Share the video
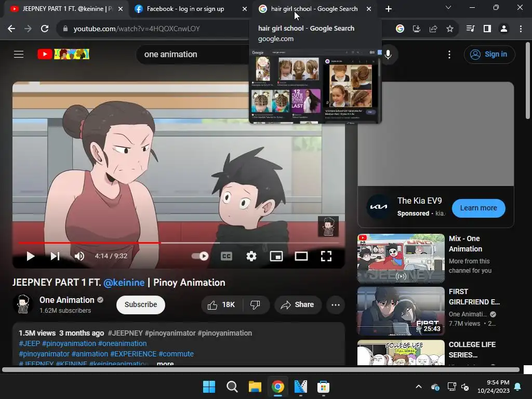The image size is (532, 399). pyautogui.click(x=298, y=304)
